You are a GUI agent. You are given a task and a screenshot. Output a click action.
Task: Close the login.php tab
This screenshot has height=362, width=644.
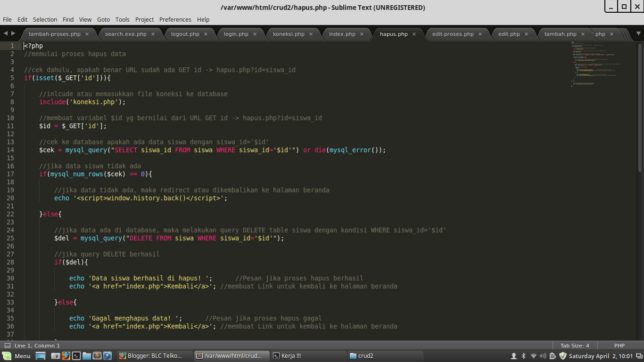(255, 34)
